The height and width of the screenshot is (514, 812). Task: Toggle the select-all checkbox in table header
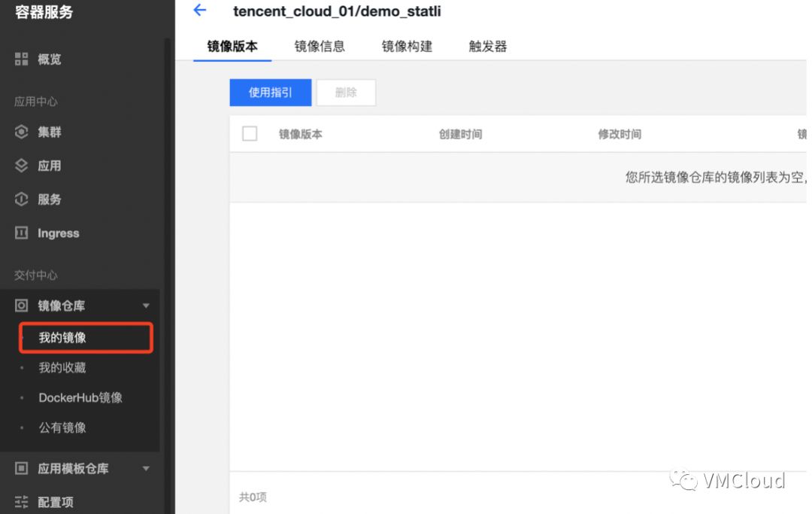pyautogui.click(x=250, y=134)
